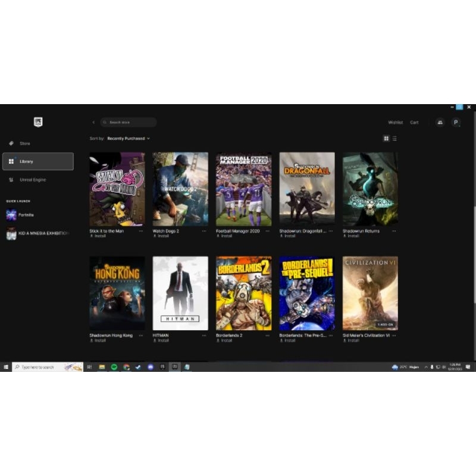Image resolution: width=476 pixels, height=476 pixels.
Task: Open Task View on the taskbar
Action: [89, 367]
